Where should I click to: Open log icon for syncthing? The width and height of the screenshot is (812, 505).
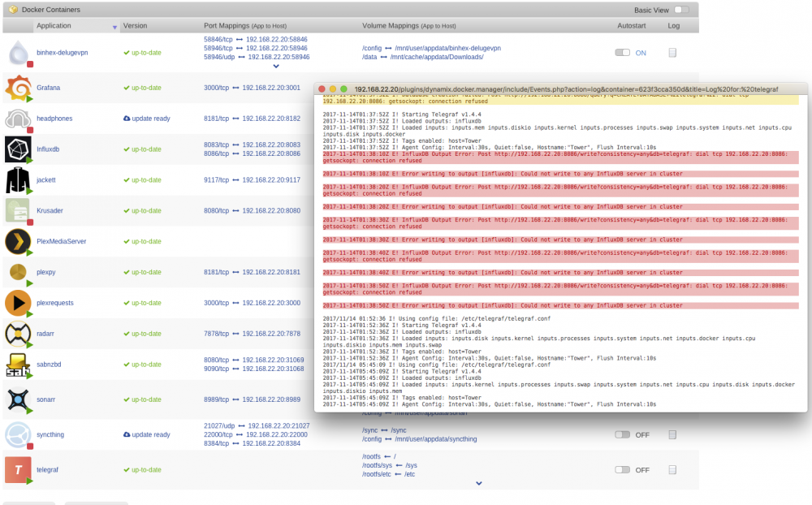pyautogui.click(x=672, y=435)
